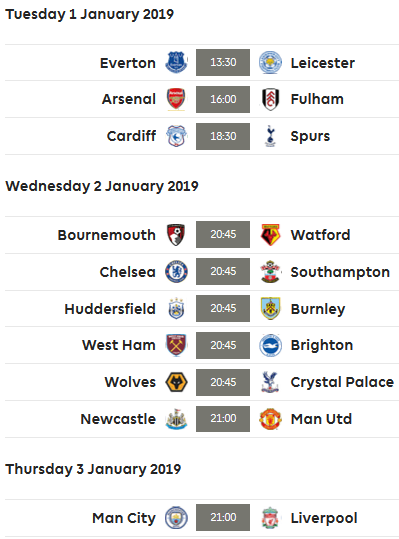Open the 13:30 Everton v Leicester kickoff
Screen dimensions: 399x539
point(223,63)
